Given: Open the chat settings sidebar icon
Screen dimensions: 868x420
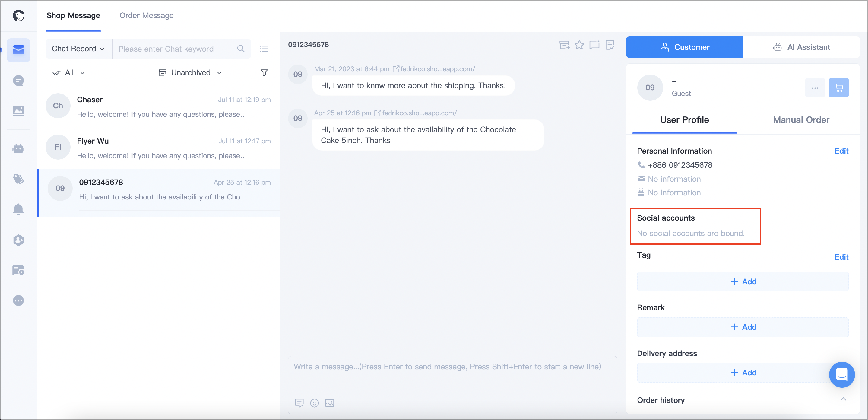Looking at the screenshot, I should coord(18,270).
